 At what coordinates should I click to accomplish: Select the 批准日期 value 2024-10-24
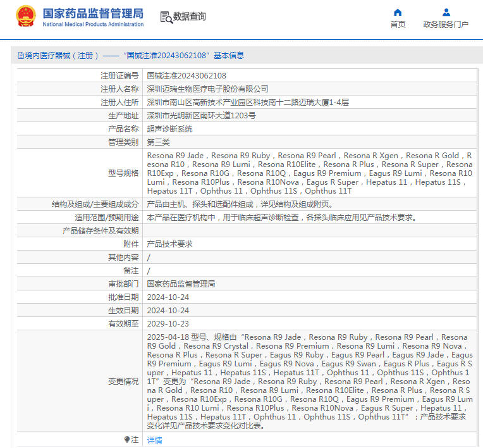coord(168,297)
